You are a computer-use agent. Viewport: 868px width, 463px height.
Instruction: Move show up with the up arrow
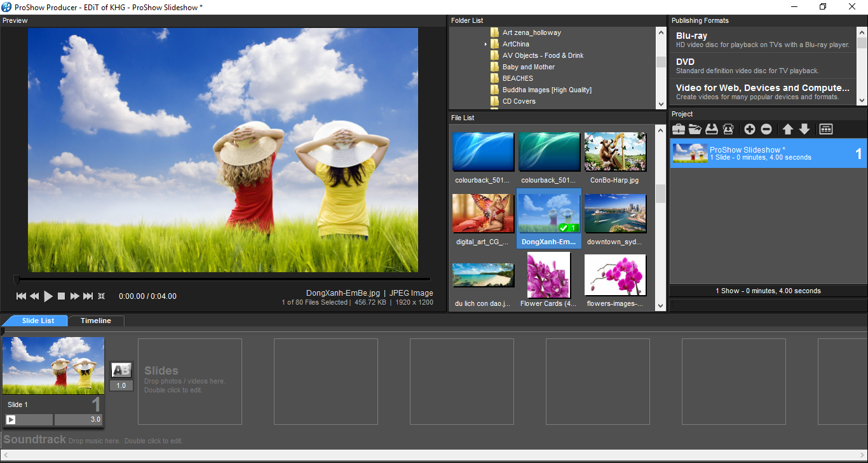[x=788, y=129]
